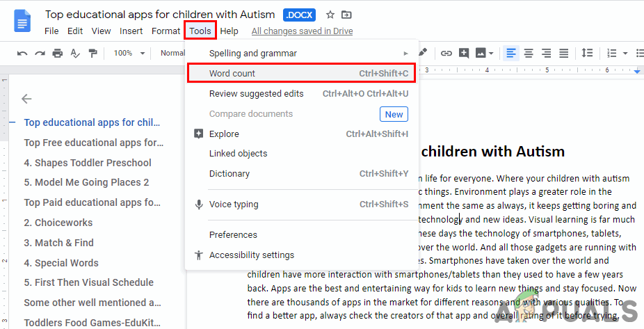Print the document using printer icon

pos(57,53)
